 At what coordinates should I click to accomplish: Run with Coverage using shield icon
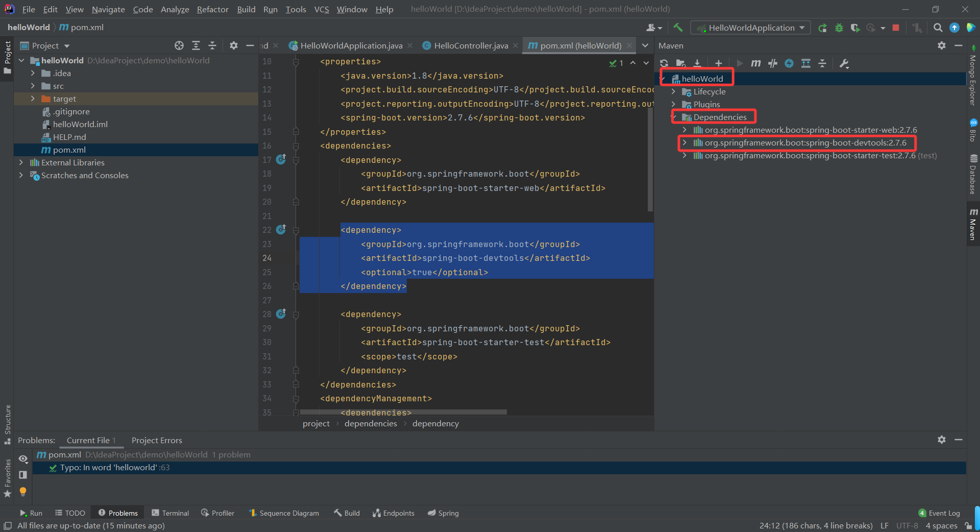(855, 28)
